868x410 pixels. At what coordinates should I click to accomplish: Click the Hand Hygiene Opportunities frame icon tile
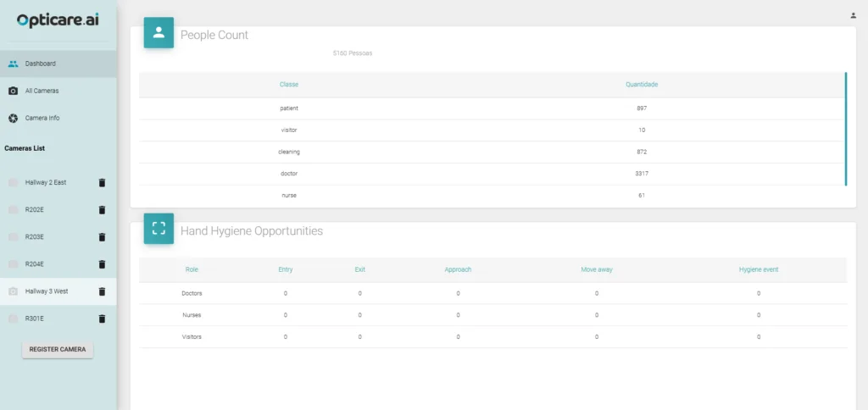(x=159, y=229)
